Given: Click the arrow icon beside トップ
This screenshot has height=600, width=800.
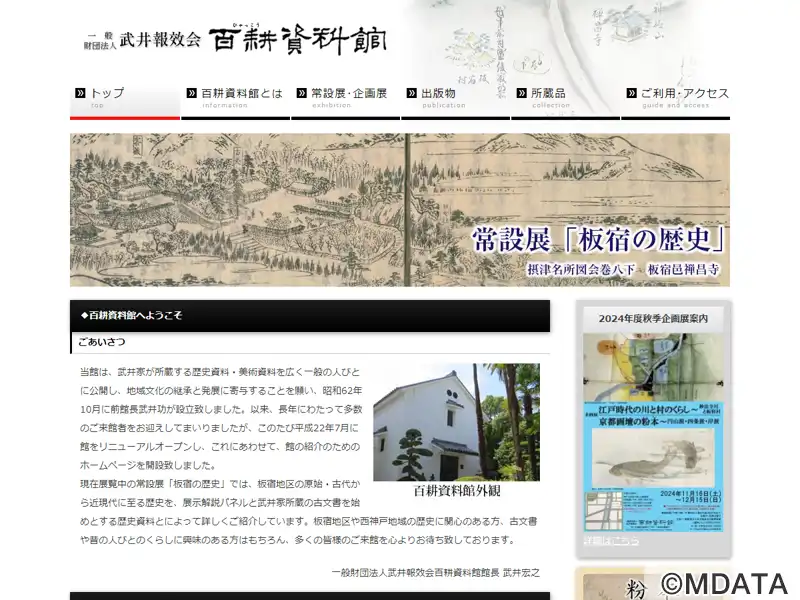Looking at the screenshot, I should [80, 93].
